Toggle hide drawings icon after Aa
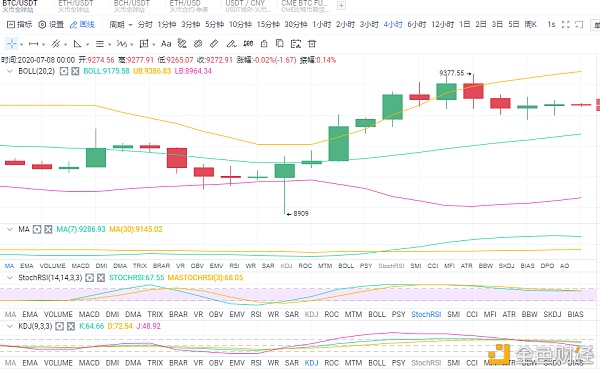 point(182,44)
